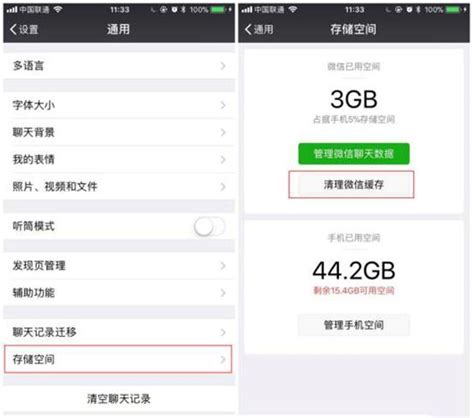
Task: Select 照片、视频和文件 menu row
Action: tap(119, 186)
